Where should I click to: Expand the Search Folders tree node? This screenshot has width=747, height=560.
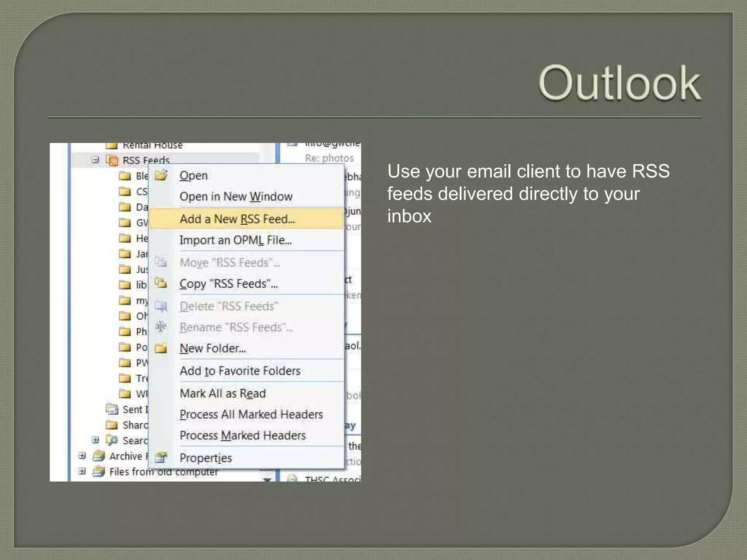pos(96,440)
